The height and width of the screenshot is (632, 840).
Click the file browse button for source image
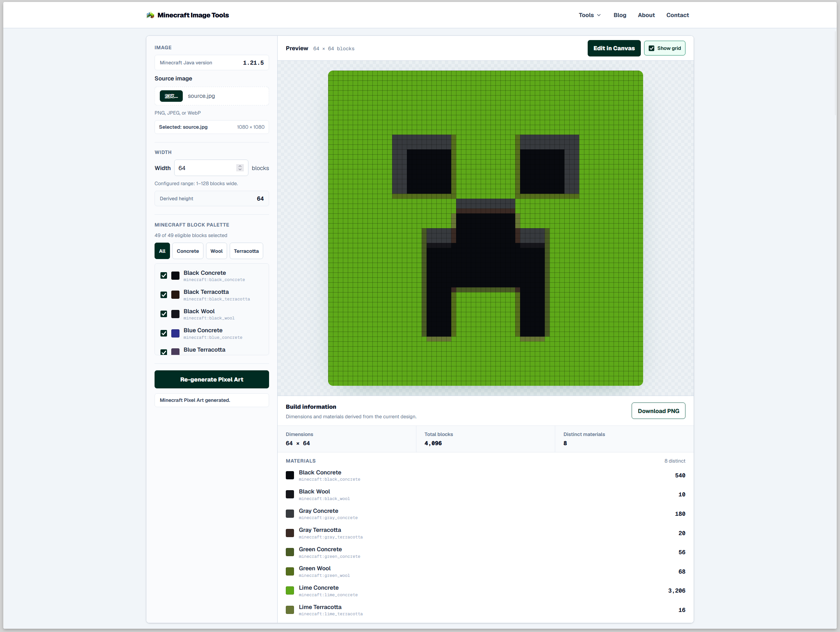point(171,96)
